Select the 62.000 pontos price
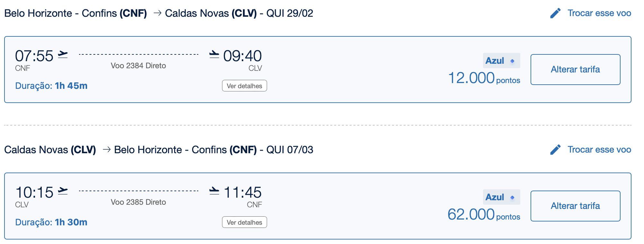The image size is (644, 244). tap(484, 215)
